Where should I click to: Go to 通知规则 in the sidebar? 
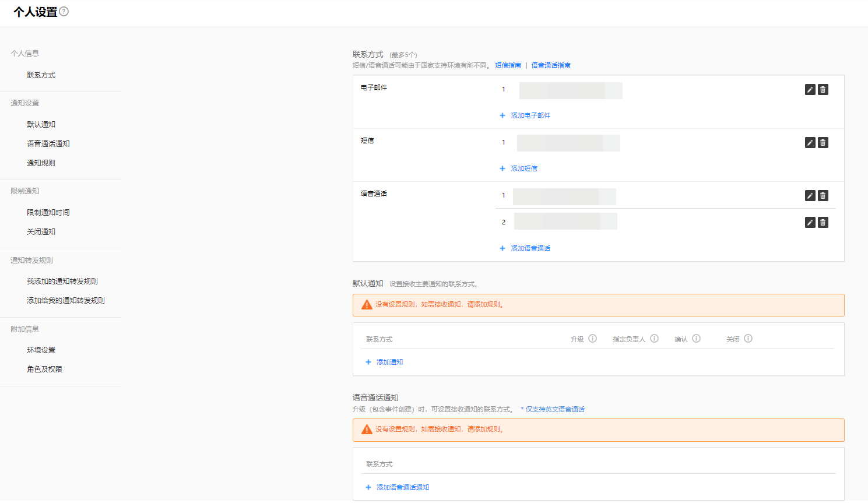pos(41,163)
